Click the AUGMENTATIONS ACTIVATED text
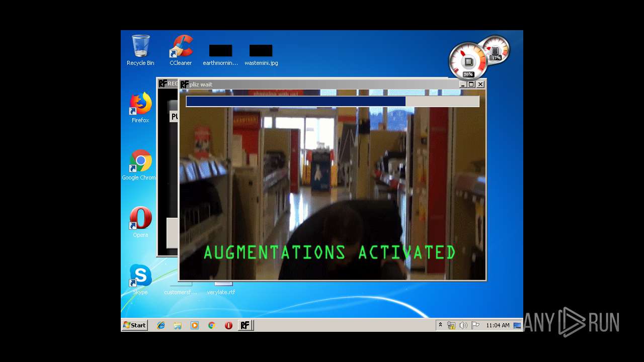The image size is (644, 362). (330, 252)
